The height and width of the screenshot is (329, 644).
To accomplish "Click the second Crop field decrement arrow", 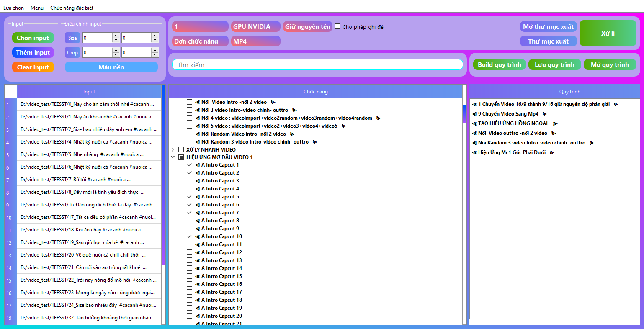I will (x=155, y=54).
